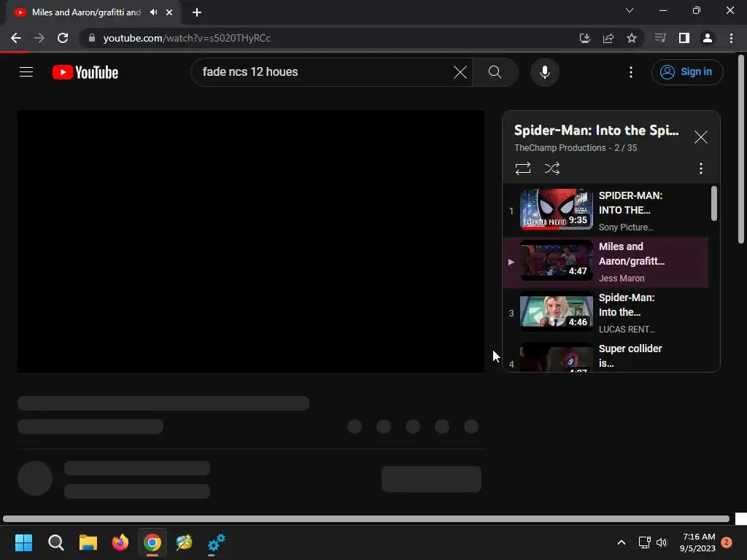Show hidden tray icons chevron
The height and width of the screenshot is (560, 747).
pyautogui.click(x=622, y=542)
